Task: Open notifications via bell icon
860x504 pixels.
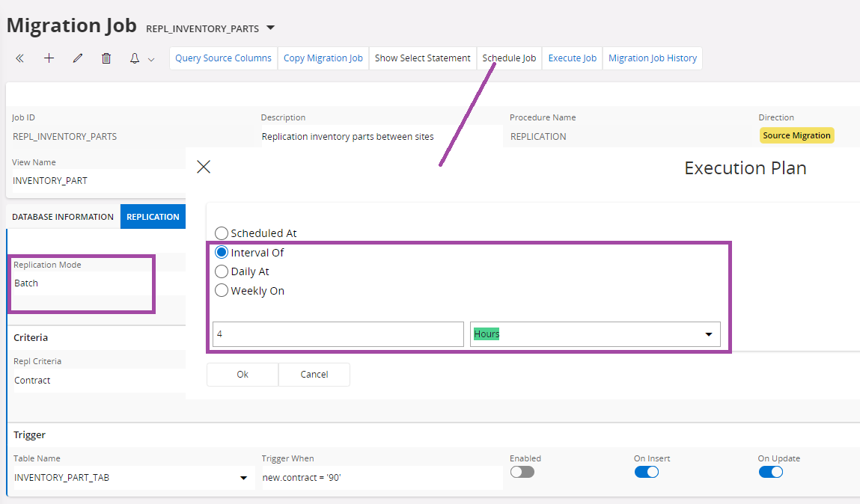Action: 135,58
